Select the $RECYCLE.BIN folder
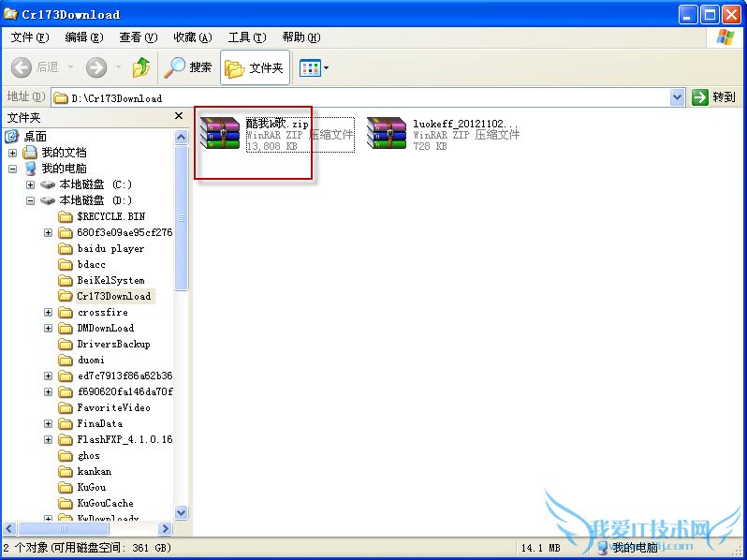 110,216
